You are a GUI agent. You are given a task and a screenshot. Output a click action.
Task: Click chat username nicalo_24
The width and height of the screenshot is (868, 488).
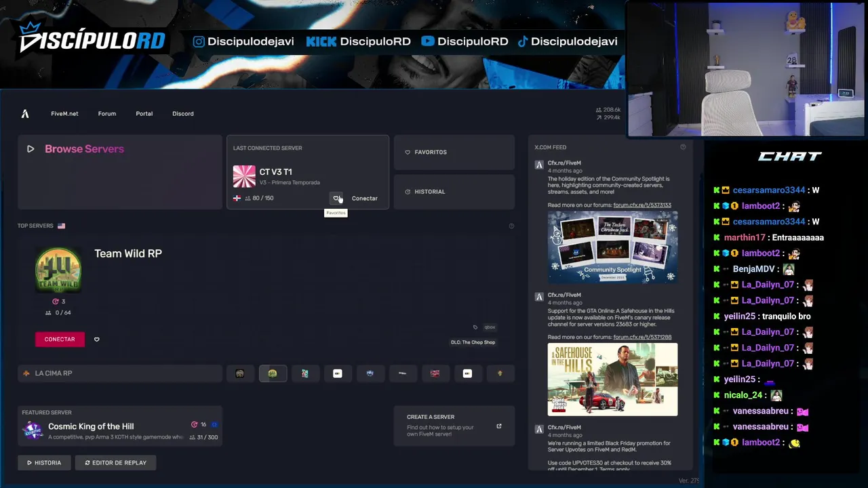point(743,395)
